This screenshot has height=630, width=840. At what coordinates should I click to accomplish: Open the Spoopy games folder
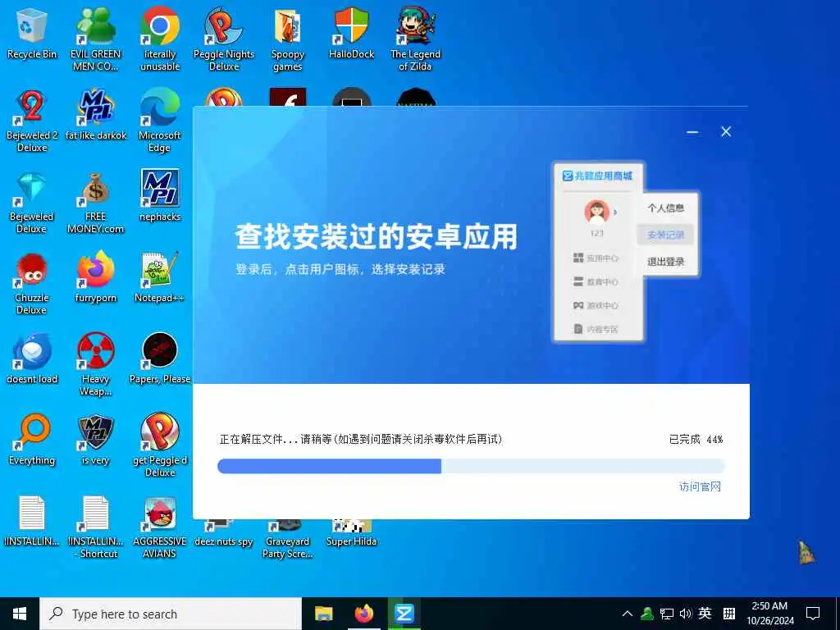288,39
